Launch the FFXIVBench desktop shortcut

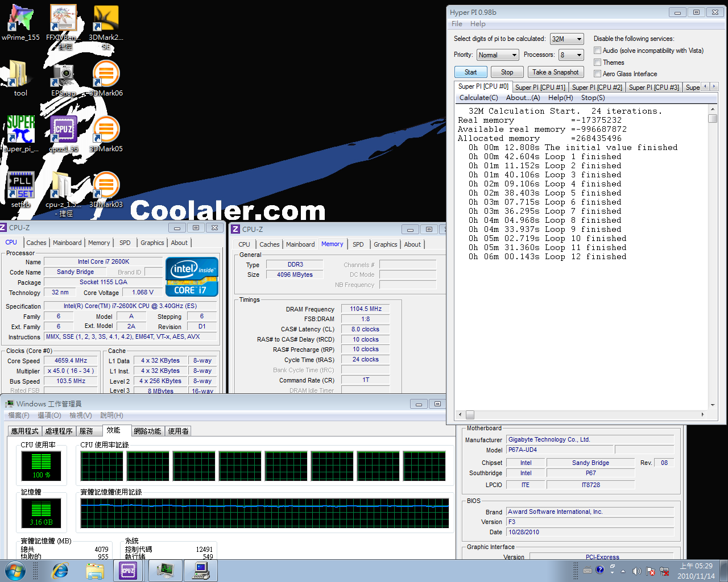[63, 26]
